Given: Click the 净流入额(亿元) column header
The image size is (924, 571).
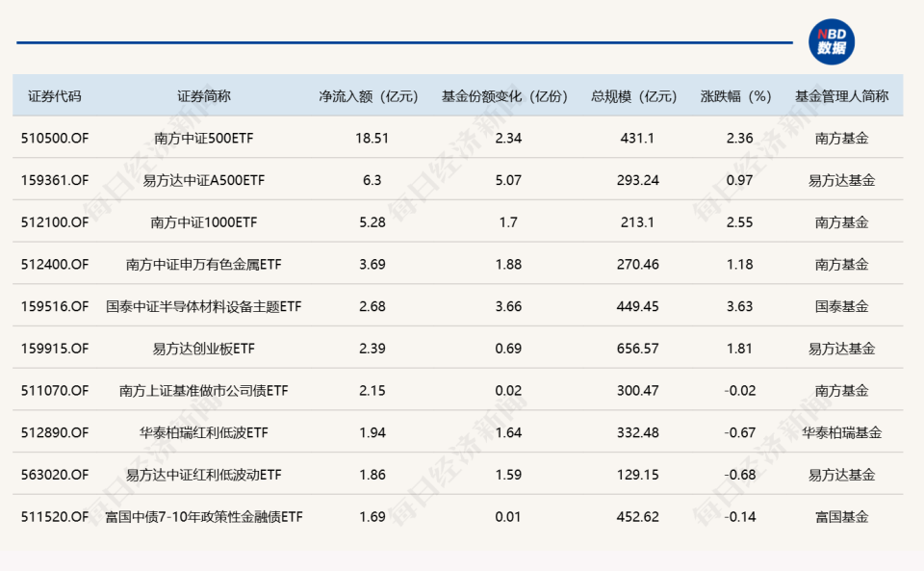Looking at the screenshot, I should click(x=369, y=96).
